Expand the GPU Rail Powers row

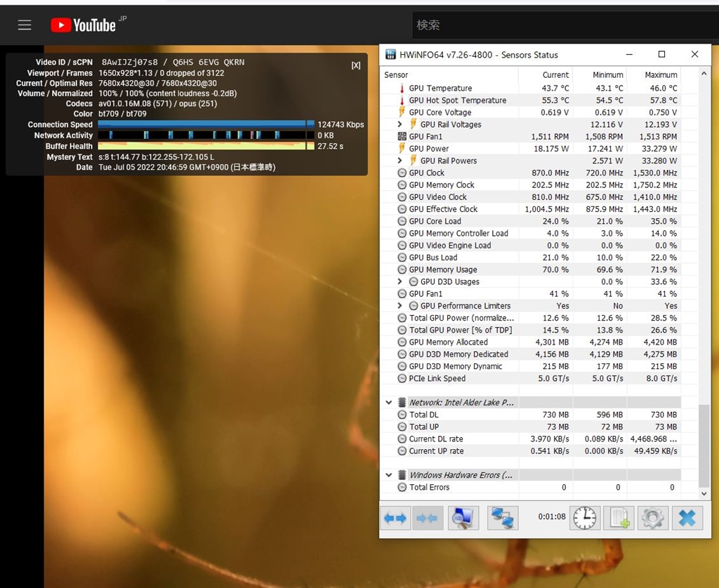pos(400,161)
